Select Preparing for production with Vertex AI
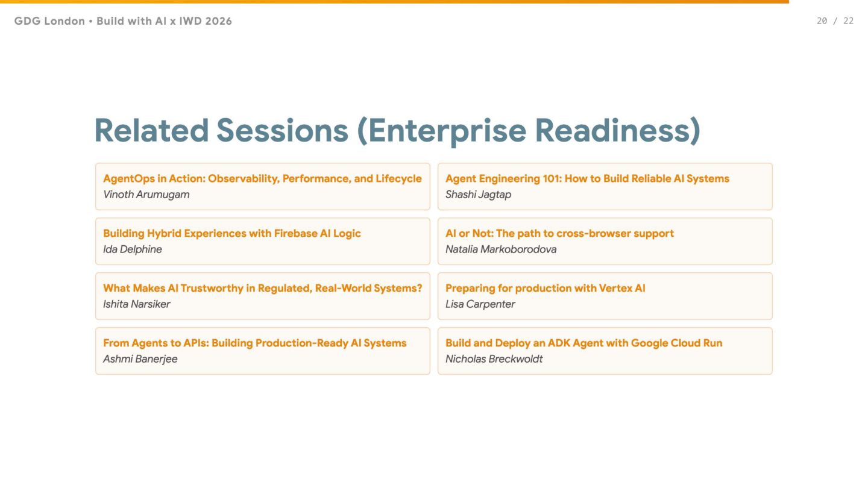 605,296
